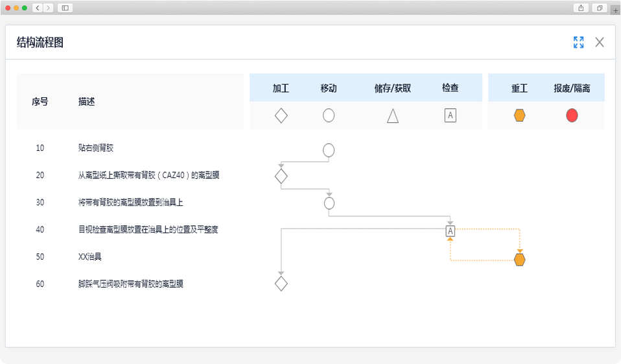Click the 结构流程图 dialog title
The width and height of the screenshot is (621, 364).
coord(40,42)
